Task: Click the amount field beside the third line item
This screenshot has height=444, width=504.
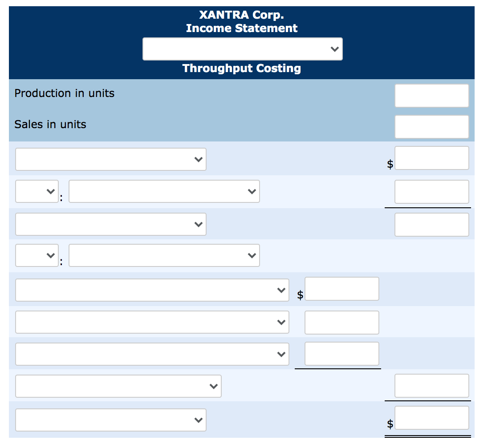Action: tap(432, 224)
